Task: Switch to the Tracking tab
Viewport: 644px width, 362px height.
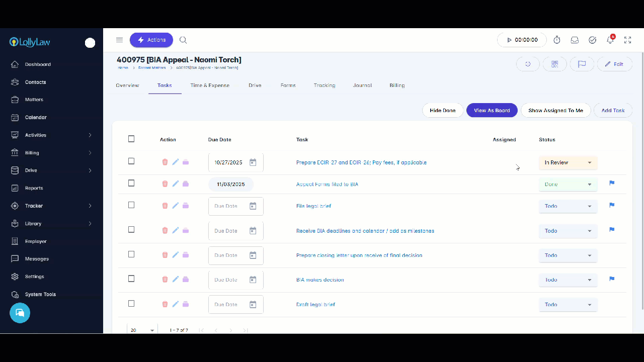Action: 325,85
